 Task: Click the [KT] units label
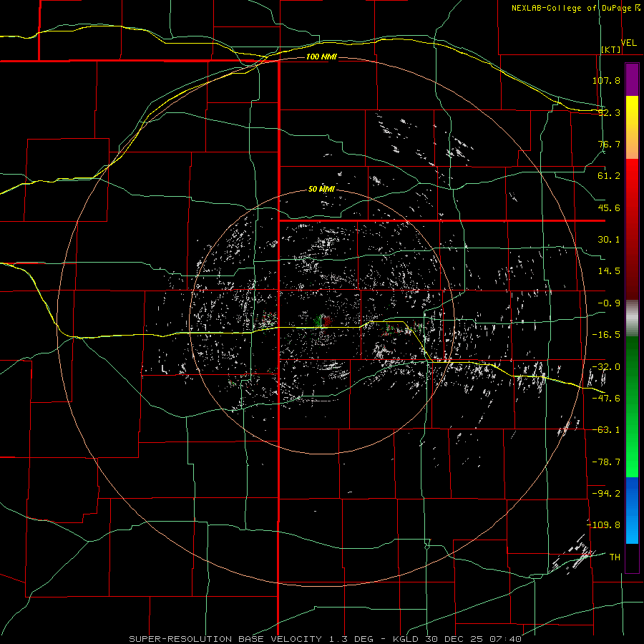click(x=611, y=49)
